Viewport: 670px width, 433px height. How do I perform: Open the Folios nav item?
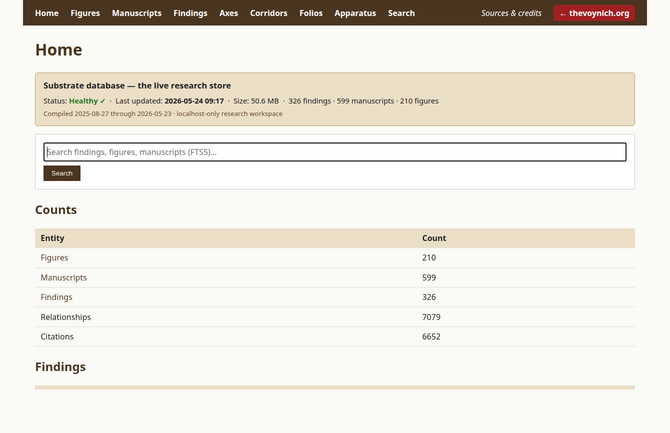311,13
